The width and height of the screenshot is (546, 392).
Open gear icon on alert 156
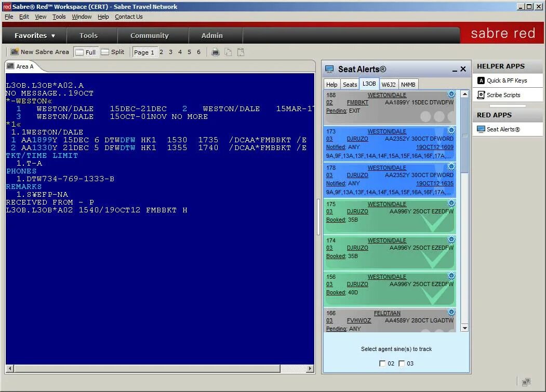451,276
